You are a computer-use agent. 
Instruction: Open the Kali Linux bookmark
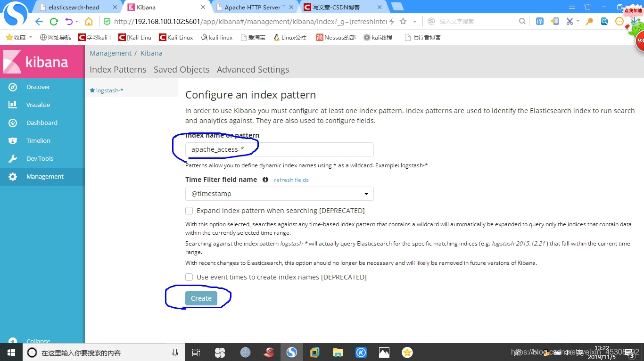click(x=176, y=37)
